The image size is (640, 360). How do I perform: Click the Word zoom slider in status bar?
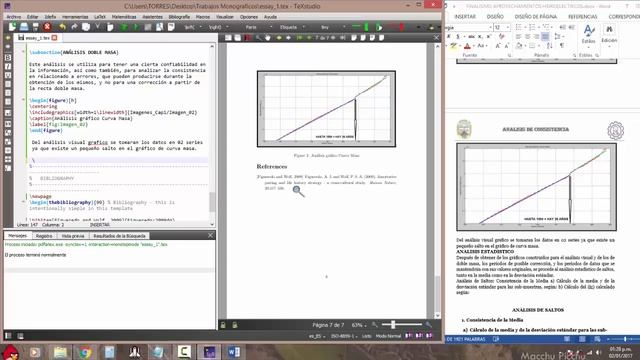(624, 339)
